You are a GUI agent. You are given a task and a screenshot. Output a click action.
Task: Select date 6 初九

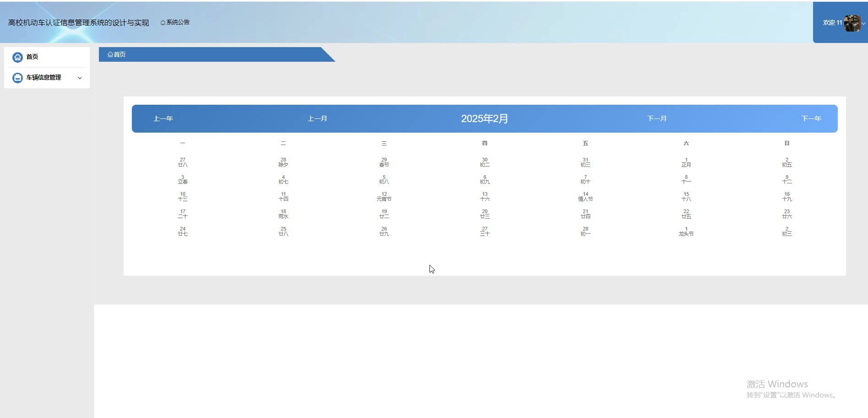[x=485, y=180]
